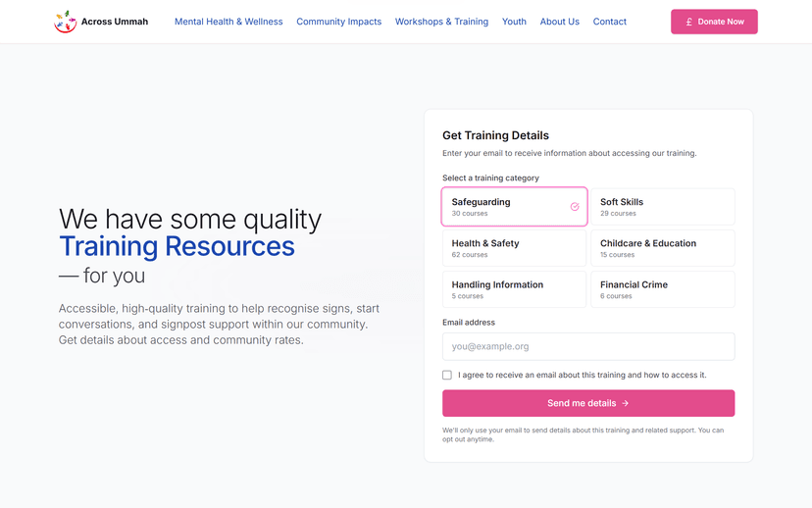Image resolution: width=812 pixels, height=508 pixels.
Task: Select the Handling Information category
Action: tap(514, 289)
